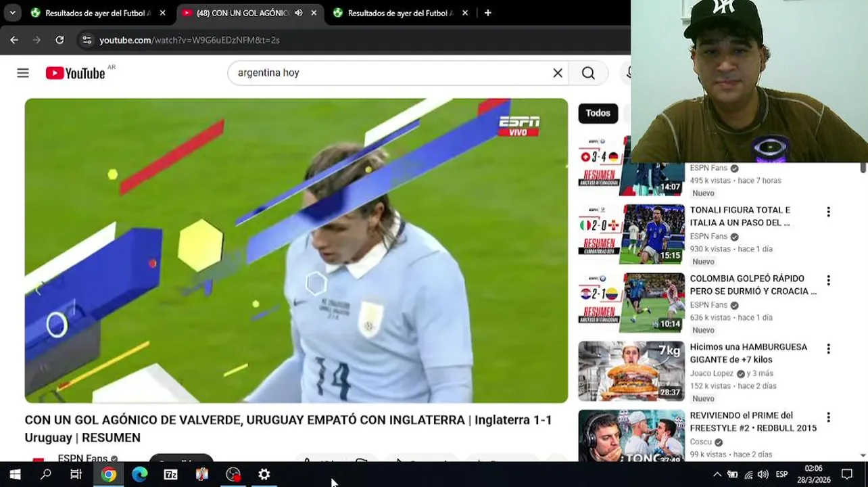868x487 pixels.
Task: Open options for COLOMBIA GOLPEÓ RÁPIDO video
Action: [x=828, y=280]
